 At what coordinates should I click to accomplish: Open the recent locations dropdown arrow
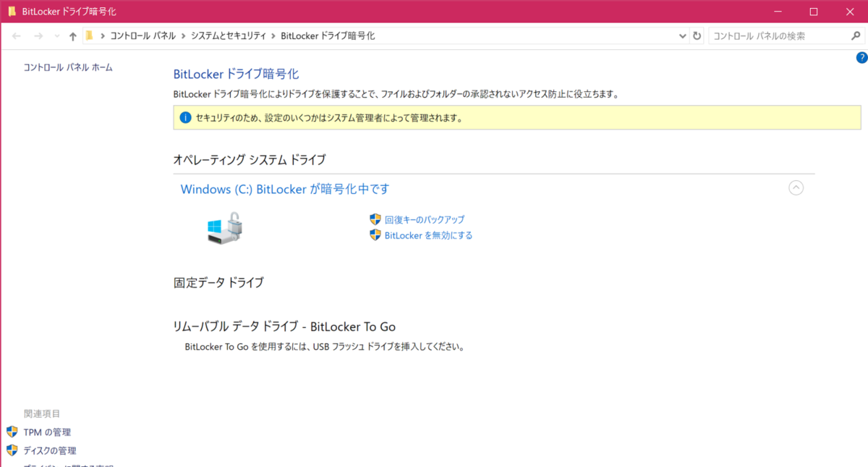click(57, 36)
